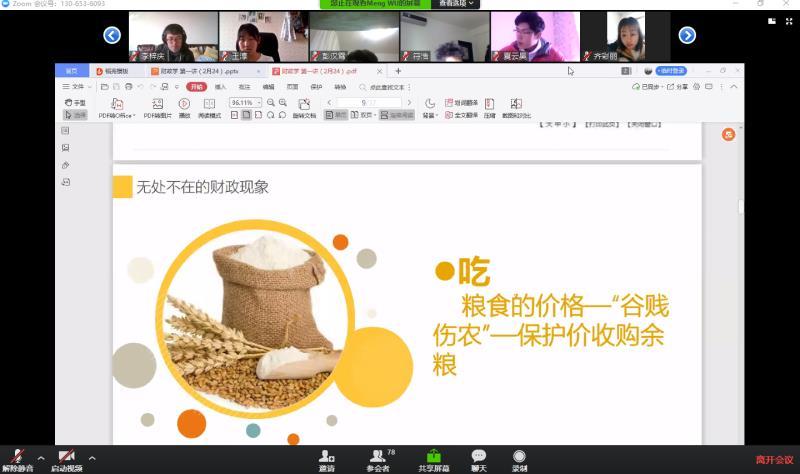Viewport: 800px width, 474px height.
Task: Go to previous page arrow
Action: (329, 103)
